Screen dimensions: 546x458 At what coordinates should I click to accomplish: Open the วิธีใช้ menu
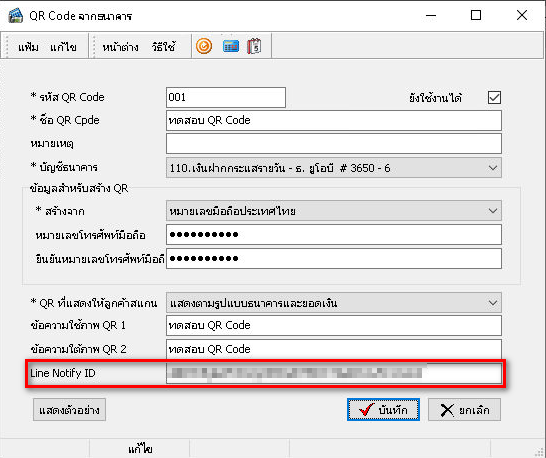163,47
